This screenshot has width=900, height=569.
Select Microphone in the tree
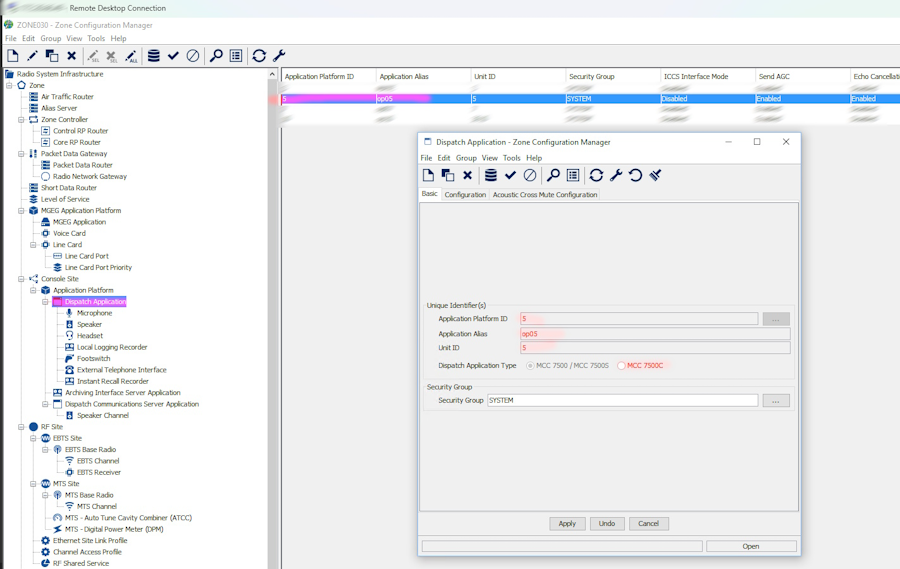point(94,313)
